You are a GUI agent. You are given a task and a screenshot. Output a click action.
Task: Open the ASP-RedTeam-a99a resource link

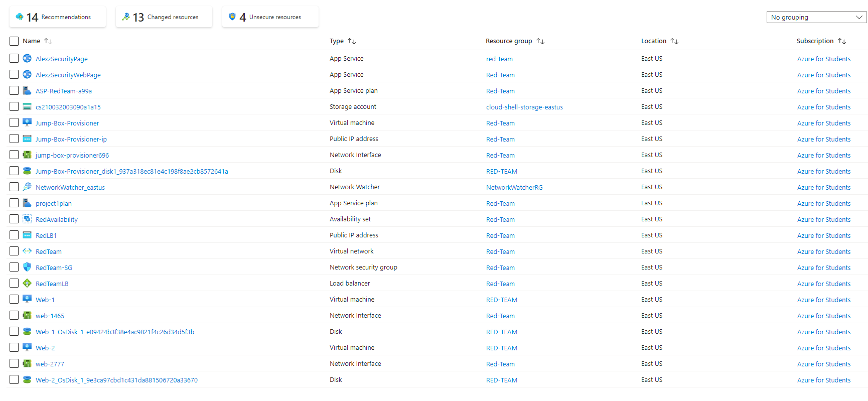(x=64, y=91)
